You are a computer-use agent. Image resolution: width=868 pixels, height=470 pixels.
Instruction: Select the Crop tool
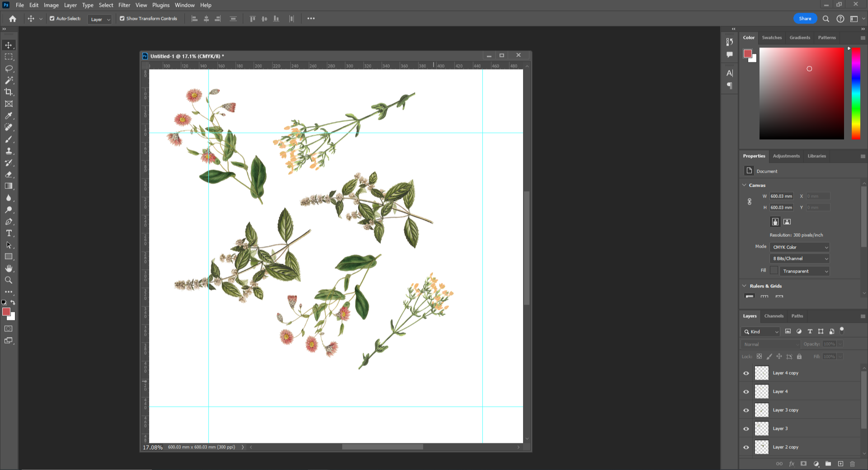9,92
